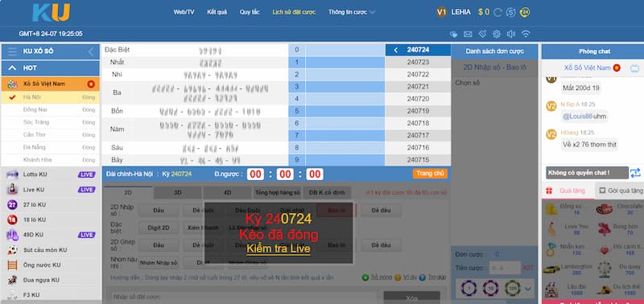
Task: Select Xổ Số Việt Nam category
Action: [x=51, y=84]
